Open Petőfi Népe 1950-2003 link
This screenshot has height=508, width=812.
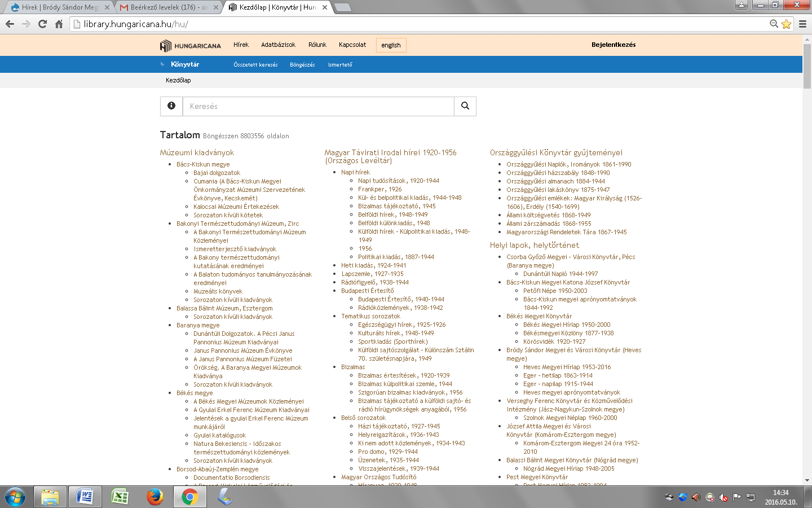(555, 291)
